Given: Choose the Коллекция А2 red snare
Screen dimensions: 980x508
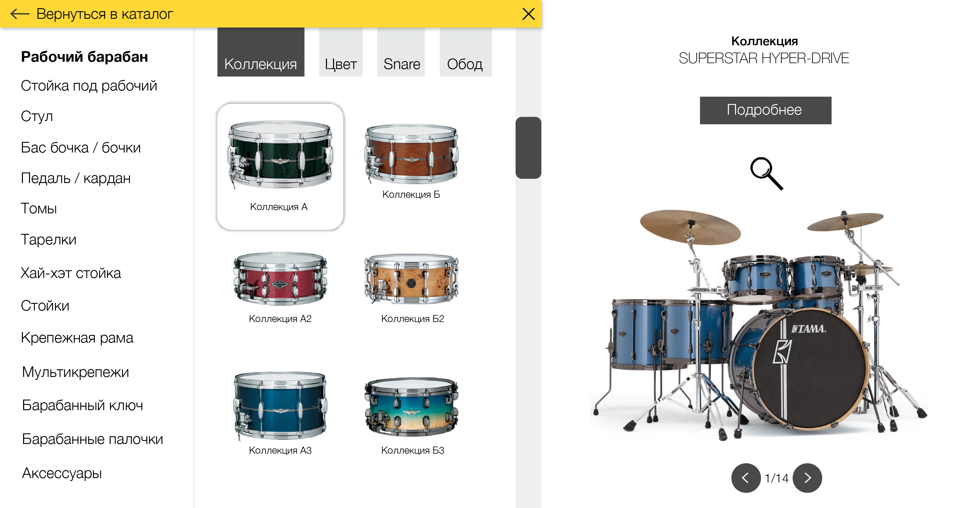Looking at the screenshot, I should (x=281, y=287).
